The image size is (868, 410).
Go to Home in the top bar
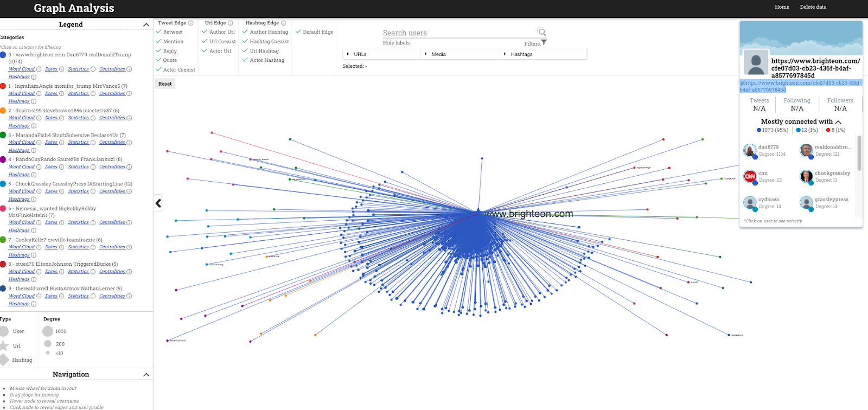coord(782,7)
